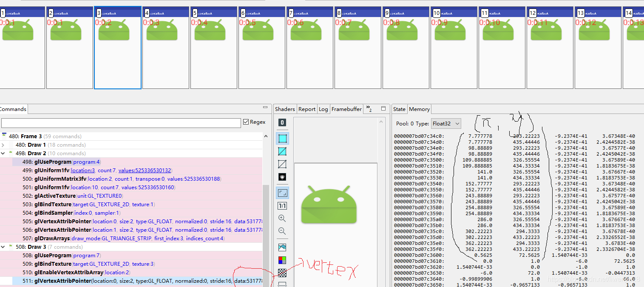Select the 502 glActiveTexture command
644x287 pixels.
click(x=131, y=196)
